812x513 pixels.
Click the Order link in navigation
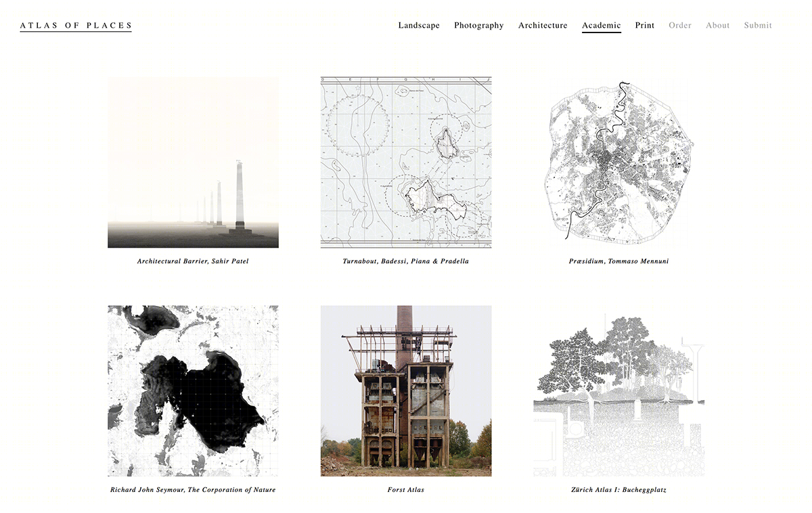point(680,26)
